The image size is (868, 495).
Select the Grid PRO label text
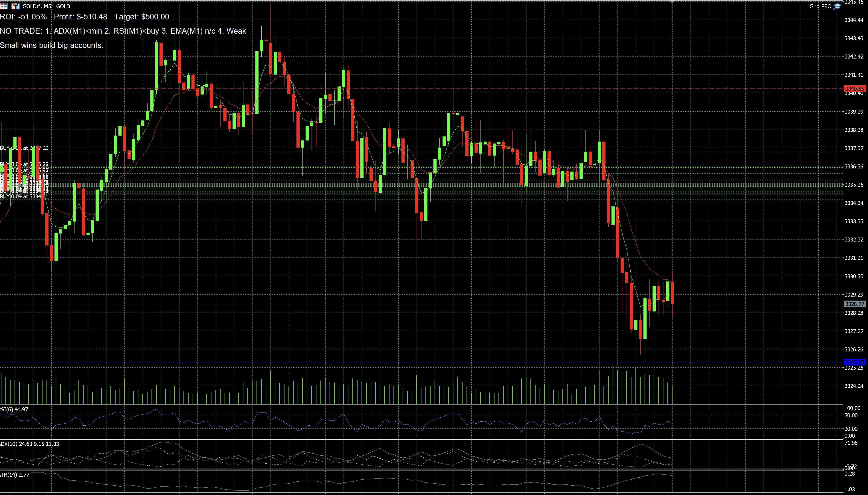point(820,7)
